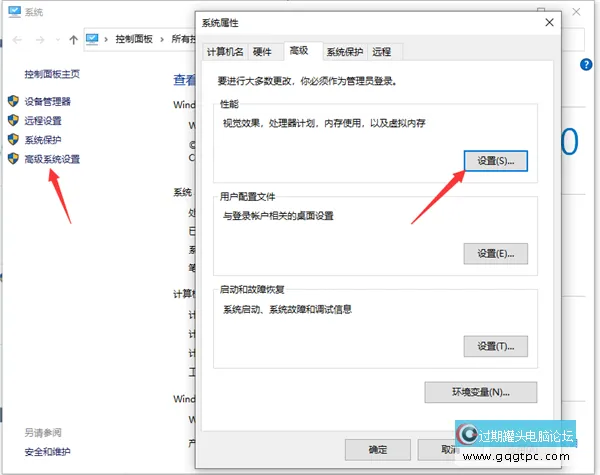The image size is (600, 475).
Task: Click the Up arrow in System window
Action: click(73, 39)
